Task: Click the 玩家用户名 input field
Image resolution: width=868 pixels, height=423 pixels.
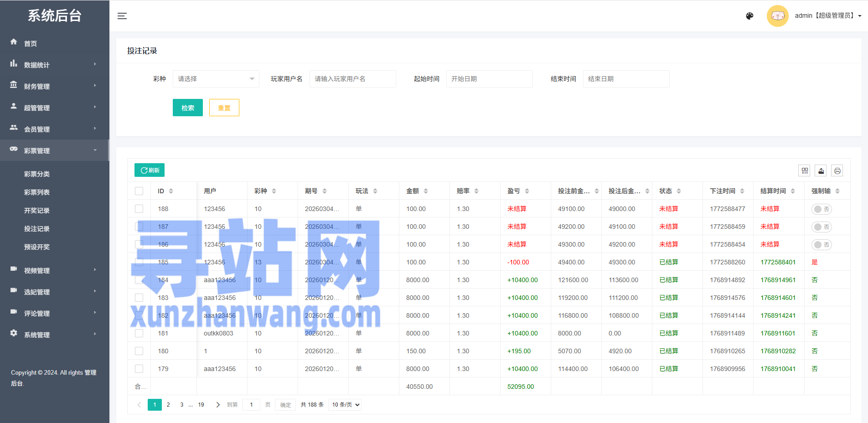Action: [352, 79]
